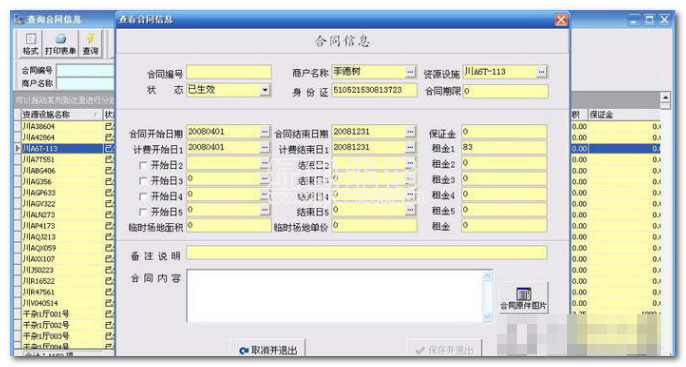This screenshot has width=686, height=367.
Task: Click the 备注说明 text field
Action: [x=367, y=253]
